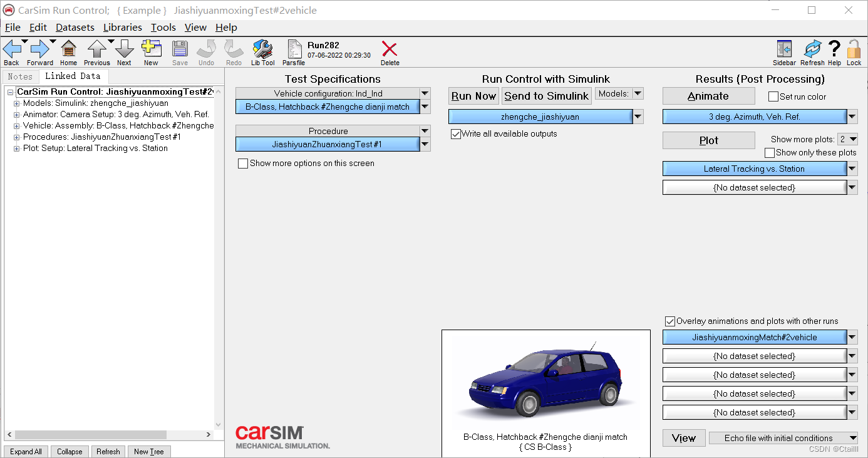Viewport: 868px width, 458px height.
Task: Open Echo file with initial conditions dropdown
Action: pyautogui.click(x=783, y=438)
